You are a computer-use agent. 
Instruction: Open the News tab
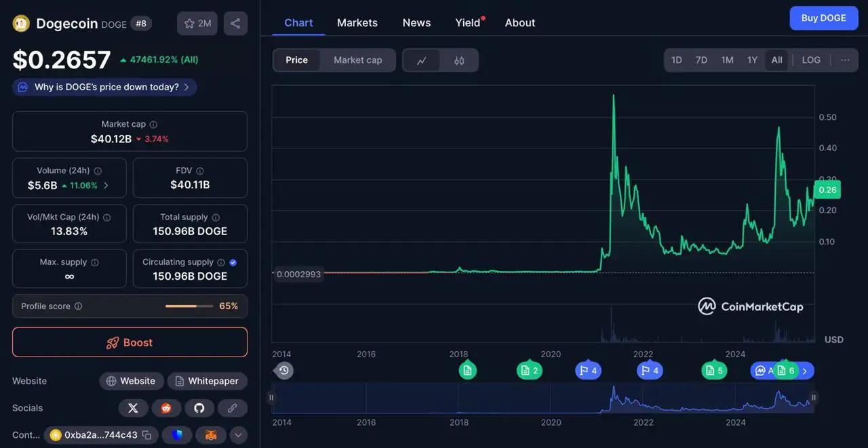tap(416, 22)
